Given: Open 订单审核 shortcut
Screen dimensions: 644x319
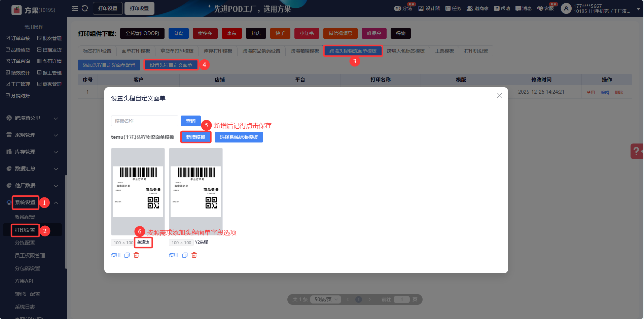Looking at the screenshot, I should click(x=18, y=38).
